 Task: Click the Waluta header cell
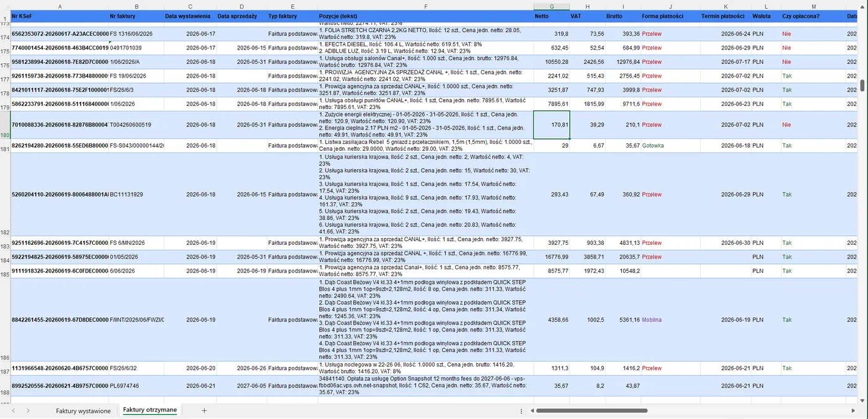(766, 16)
